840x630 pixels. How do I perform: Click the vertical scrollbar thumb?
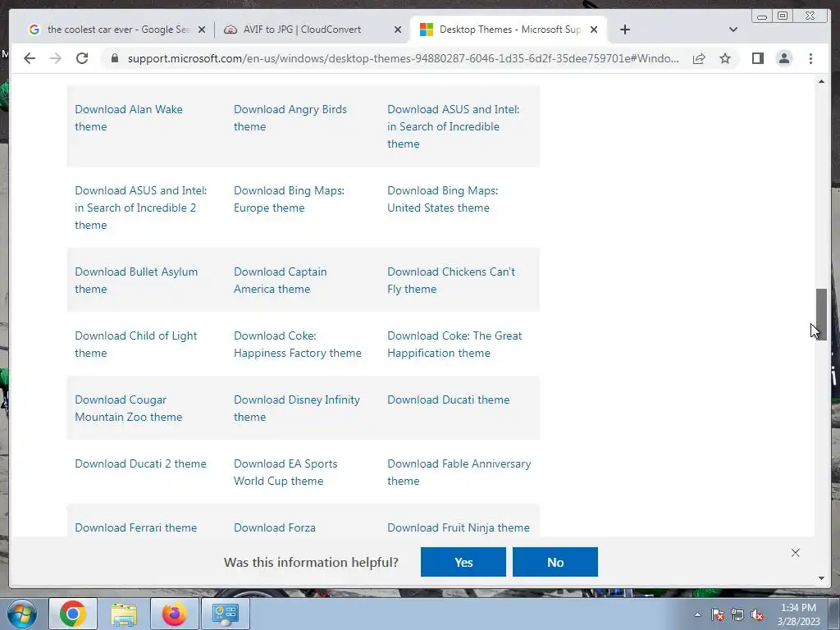[821, 314]
